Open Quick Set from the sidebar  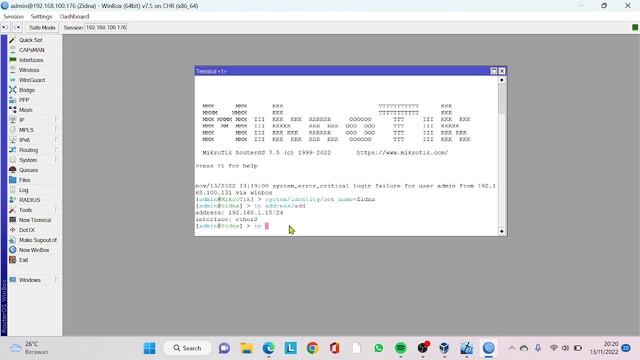point(30,40)
